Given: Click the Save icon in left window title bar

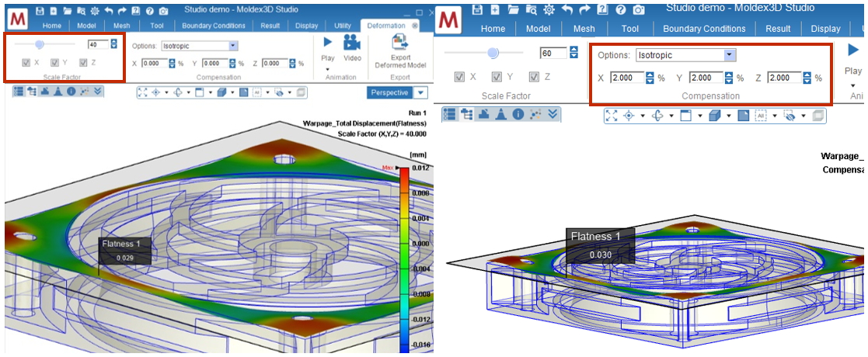Looking at the screenshot, I should click(x=40, y=11).
